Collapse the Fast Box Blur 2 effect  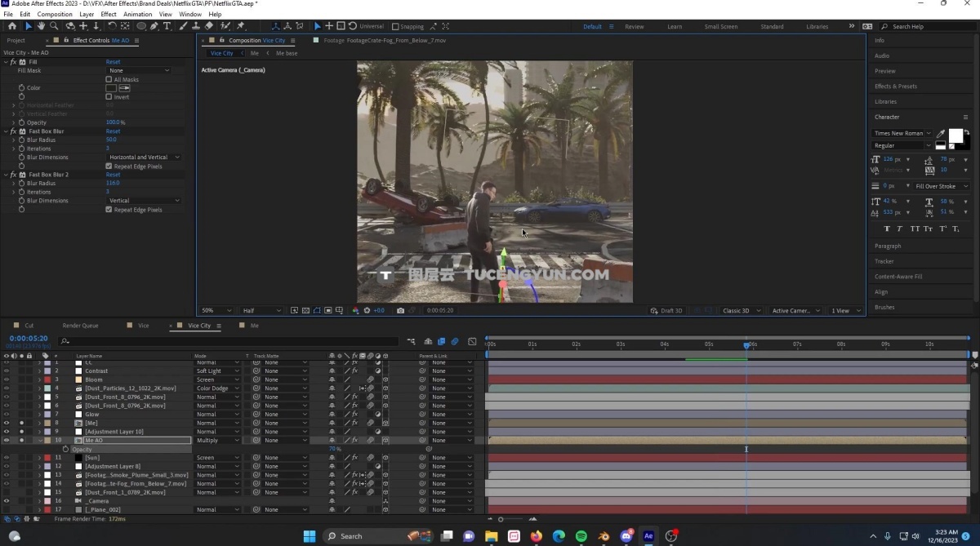(7, 175)
